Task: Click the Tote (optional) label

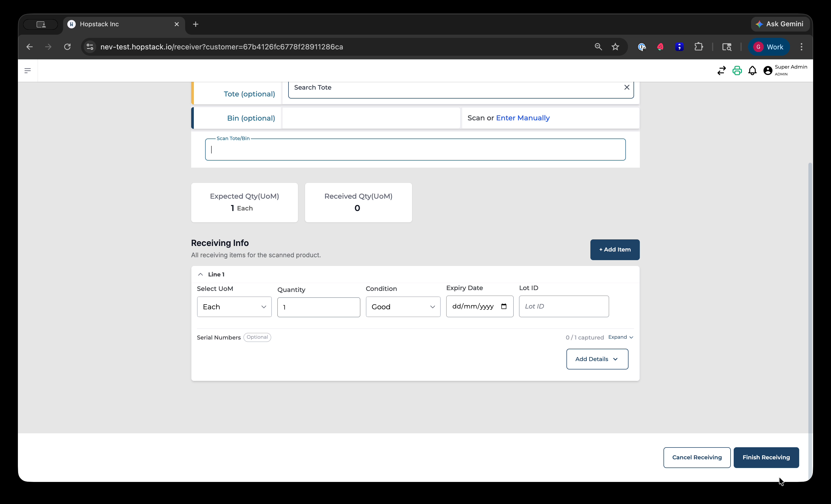Action: [x=249, y=94]
